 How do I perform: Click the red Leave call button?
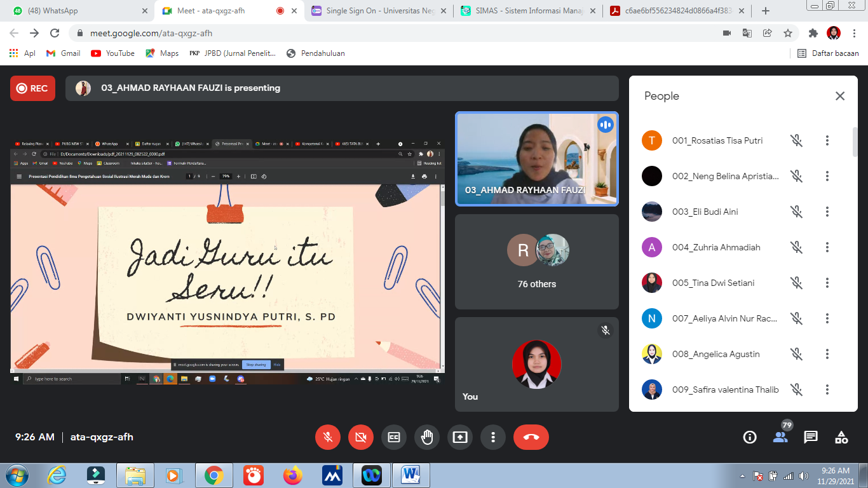coord(531,437)
